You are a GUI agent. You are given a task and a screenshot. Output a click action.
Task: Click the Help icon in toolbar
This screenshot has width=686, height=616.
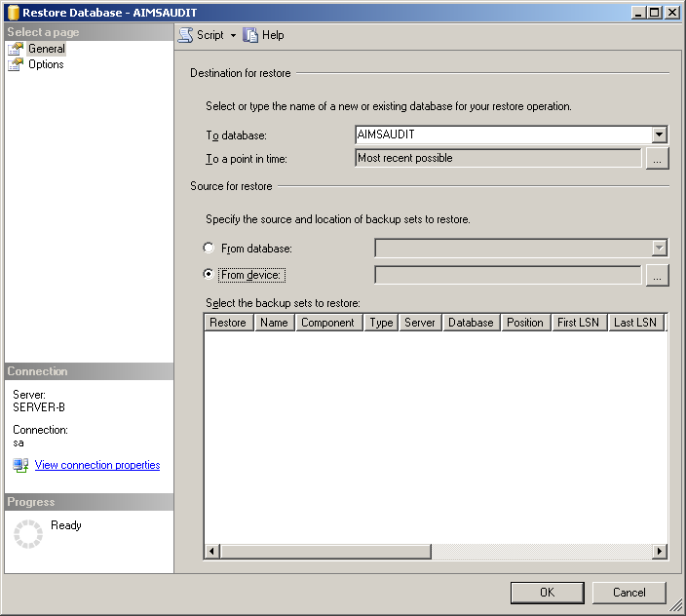tap(251, 35)
